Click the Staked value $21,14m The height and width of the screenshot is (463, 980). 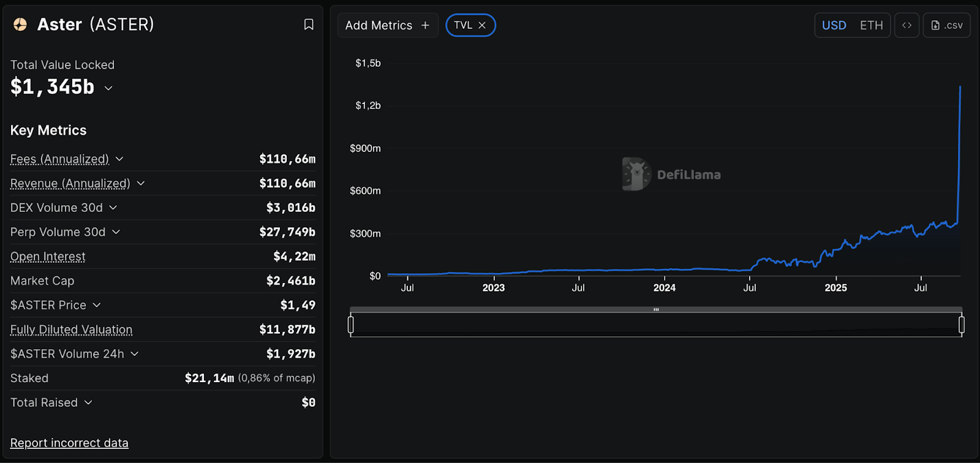pyautogui.click(x=209, y=378)
